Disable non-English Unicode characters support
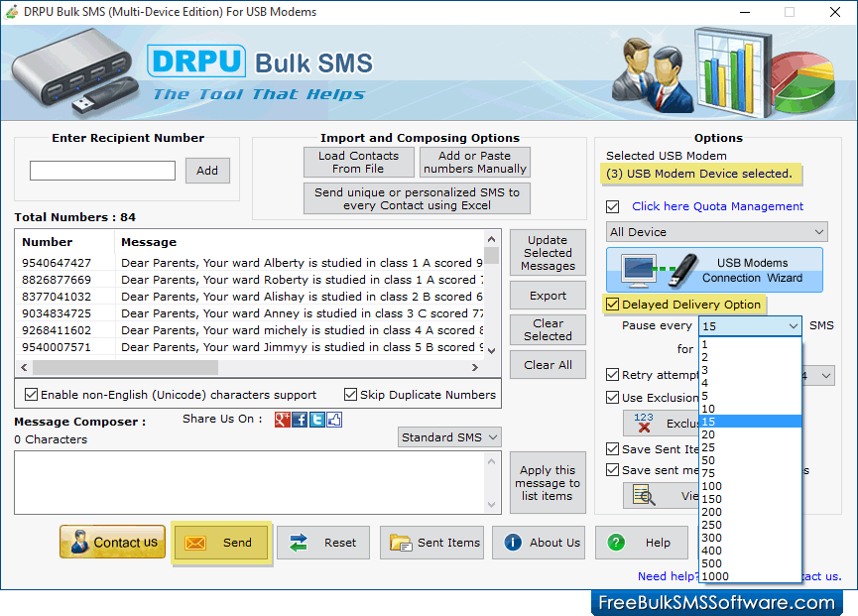Viewport: 858px width, 616px height. pos(31,395)
